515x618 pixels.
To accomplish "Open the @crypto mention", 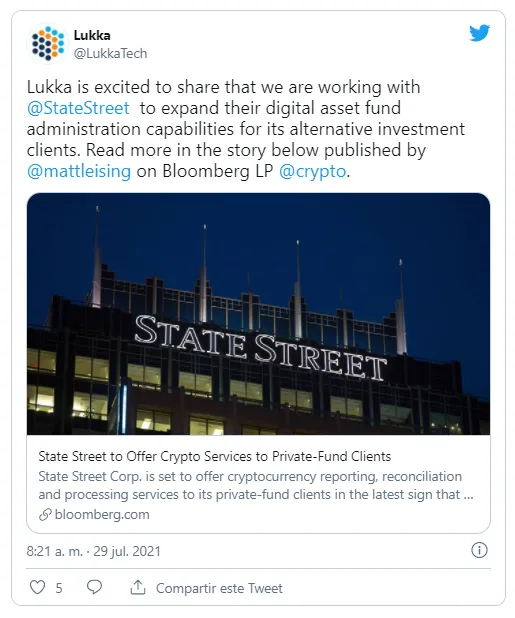I will pos(312,171).
